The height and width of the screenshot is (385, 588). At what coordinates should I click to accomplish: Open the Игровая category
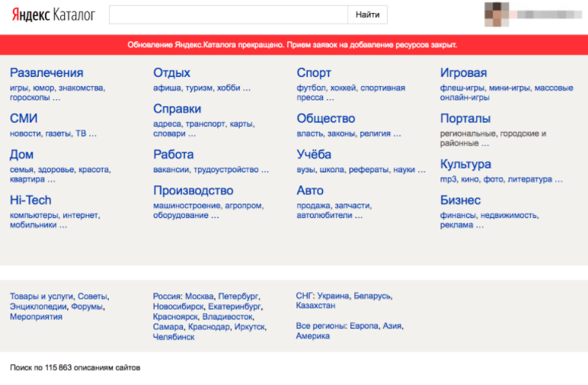[464, 72]
